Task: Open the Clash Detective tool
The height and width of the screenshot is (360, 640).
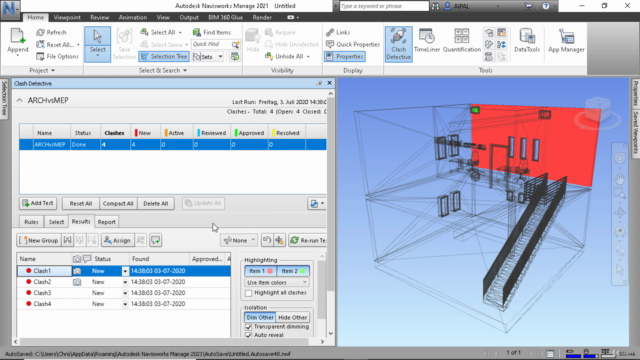Action: [398, 44]
